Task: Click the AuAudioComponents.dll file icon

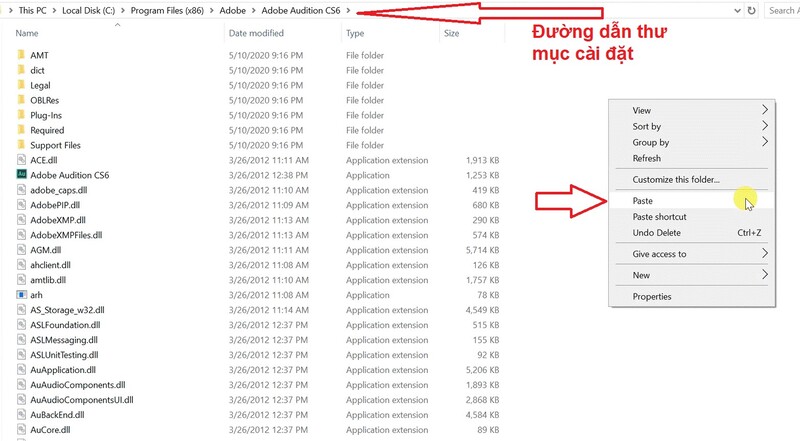Action: [21, 384]
